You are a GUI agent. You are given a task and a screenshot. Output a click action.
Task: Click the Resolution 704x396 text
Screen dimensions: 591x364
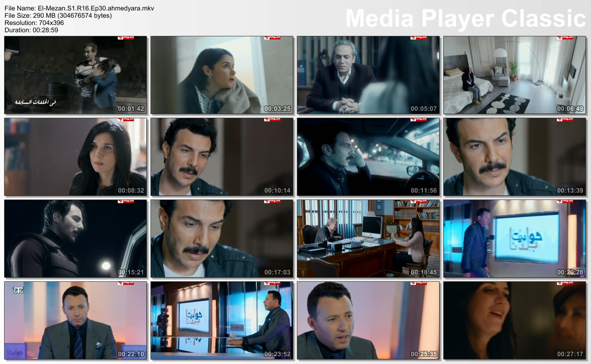(34, 23)
